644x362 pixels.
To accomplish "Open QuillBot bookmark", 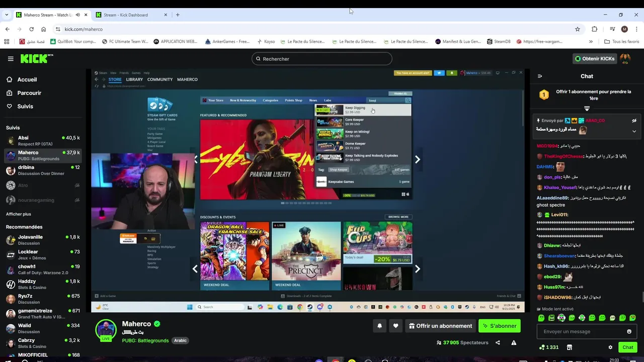I will pos(72,41).
